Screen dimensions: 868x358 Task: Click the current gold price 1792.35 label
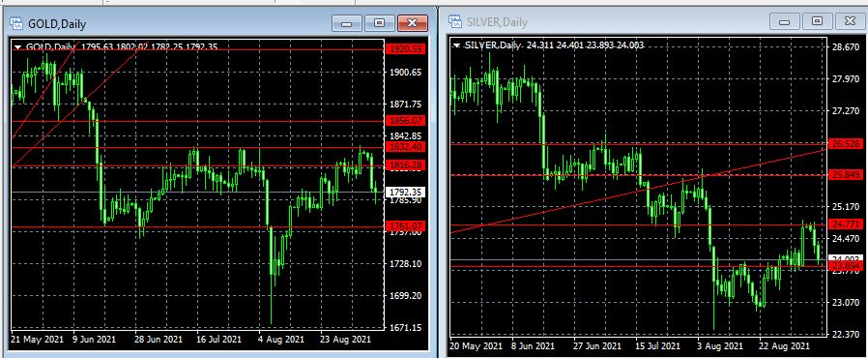406,192
